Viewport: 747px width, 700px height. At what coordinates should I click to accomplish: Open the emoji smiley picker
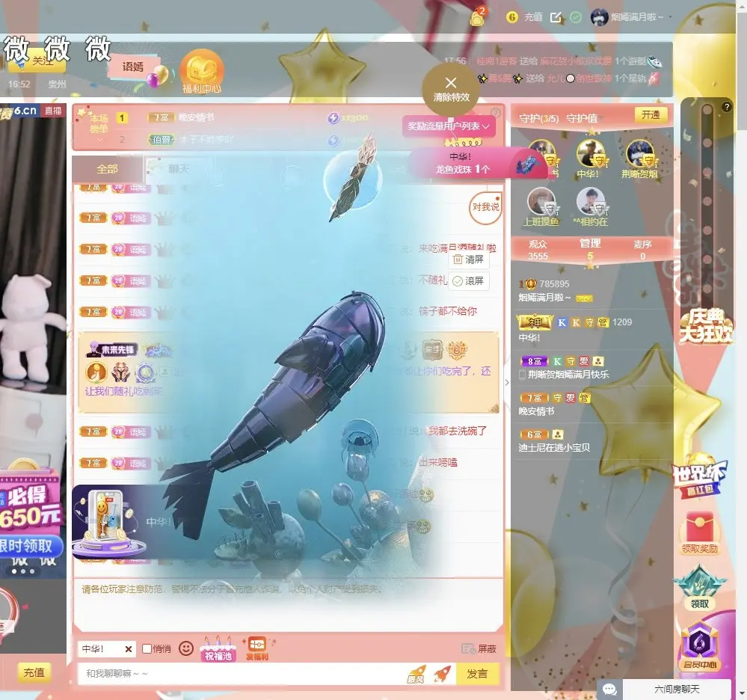coord(185,648)
